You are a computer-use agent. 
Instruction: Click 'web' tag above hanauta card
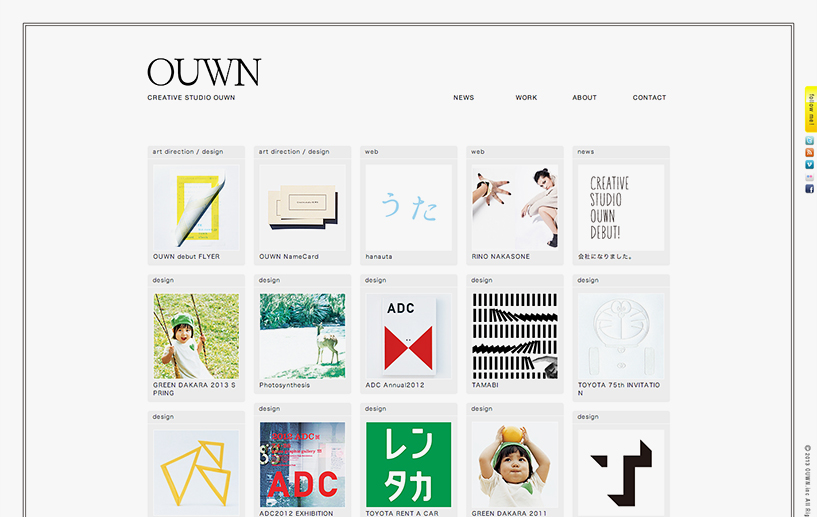[372, 152]
